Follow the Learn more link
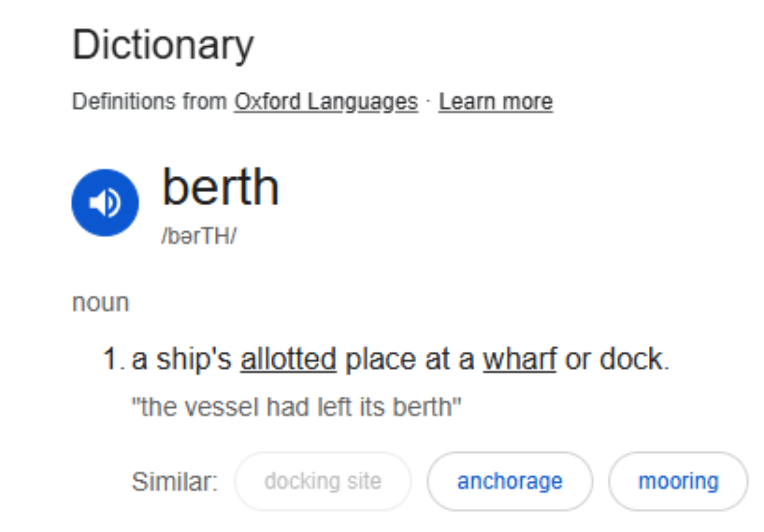The image size is (764, 532). tap(496, 102)
